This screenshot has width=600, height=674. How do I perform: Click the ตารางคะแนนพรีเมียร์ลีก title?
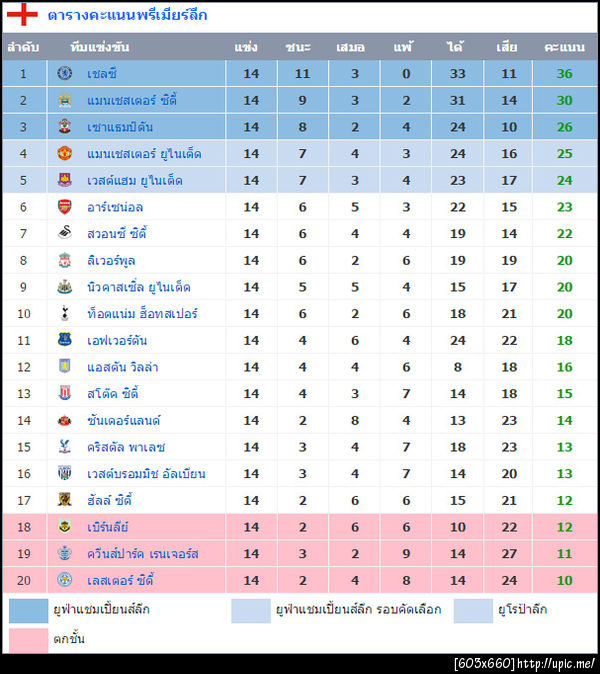[128, 15]
